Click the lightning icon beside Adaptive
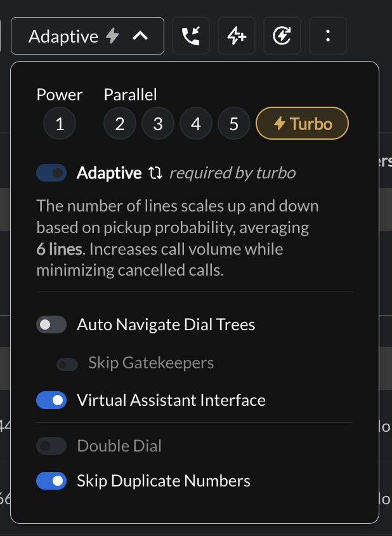This screenshot has width=392, height=536. [112, 36]
